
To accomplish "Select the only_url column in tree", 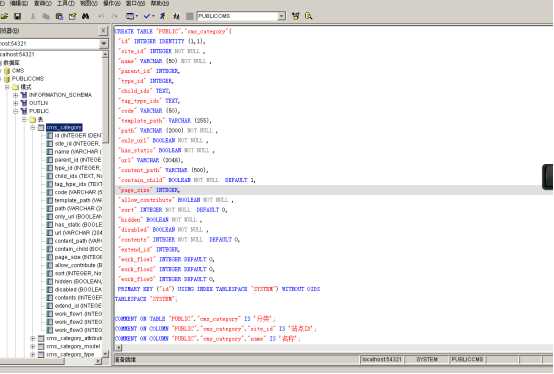I will 78,216.
